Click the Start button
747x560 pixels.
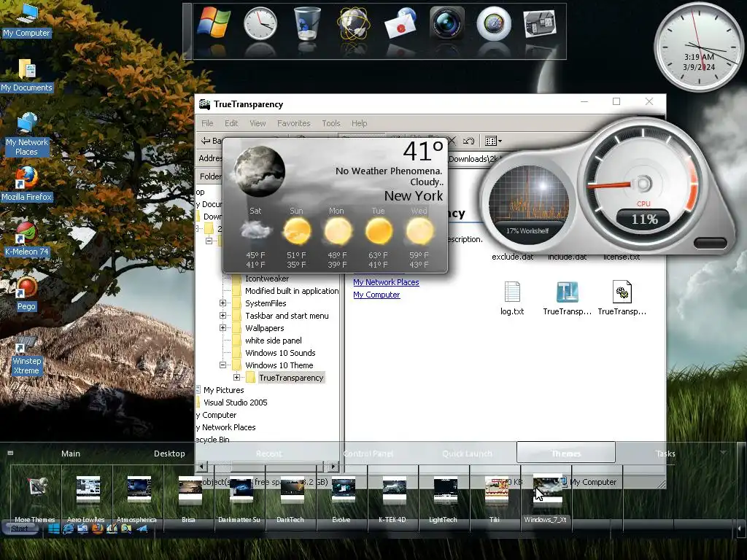(20, 529)
